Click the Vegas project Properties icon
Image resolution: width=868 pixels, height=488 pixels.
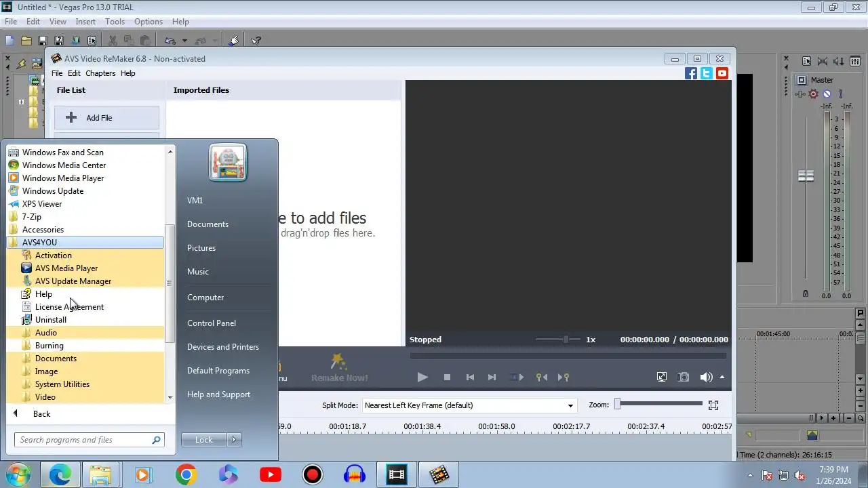coord(92,41)
